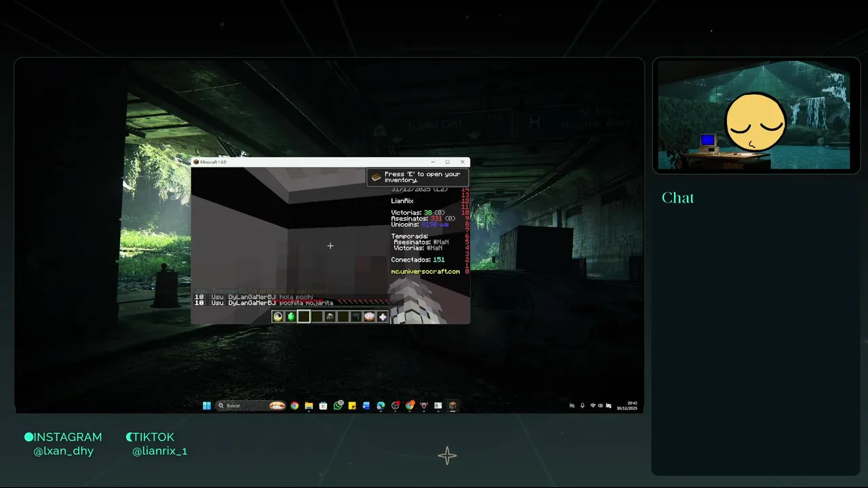The image size is (868, 488).
Task: Select the cake in the hotbar
Action: (369, 317)
